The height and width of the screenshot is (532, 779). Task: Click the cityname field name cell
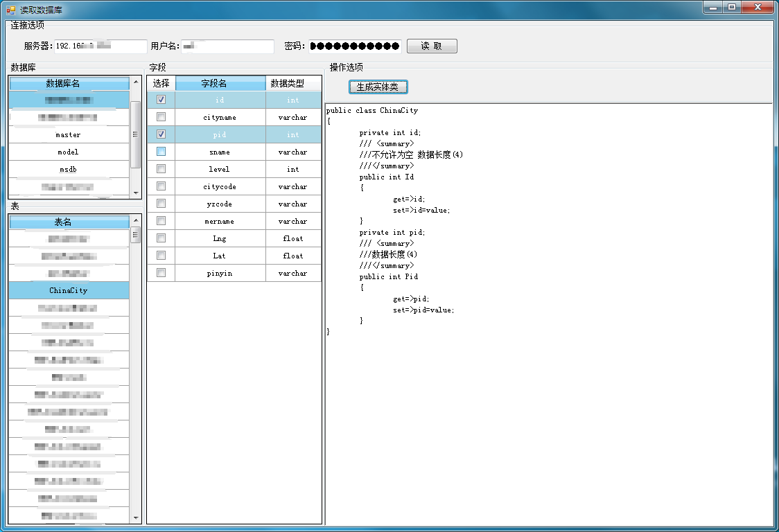(x=220, y=117)
